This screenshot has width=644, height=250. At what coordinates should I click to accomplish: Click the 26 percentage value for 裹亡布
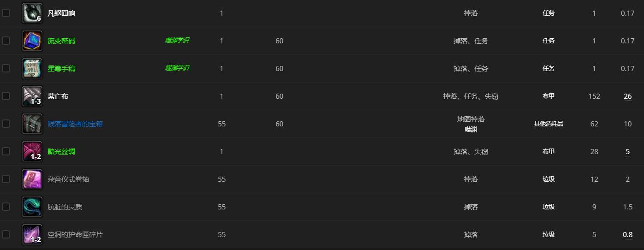[x=627, y=96]
